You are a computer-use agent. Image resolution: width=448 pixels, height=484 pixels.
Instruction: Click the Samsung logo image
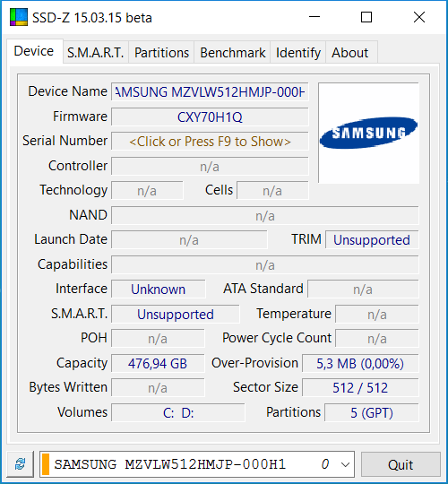click(368, 133)
